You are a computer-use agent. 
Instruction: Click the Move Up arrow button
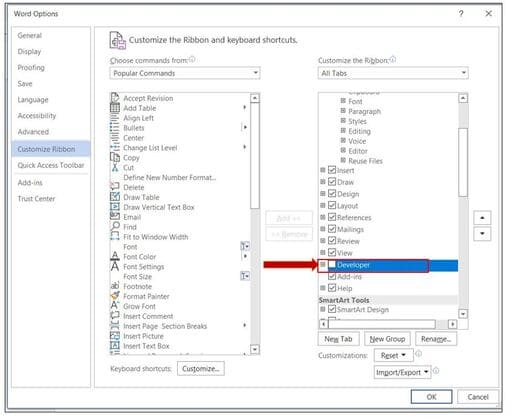[x=482, y=218]
